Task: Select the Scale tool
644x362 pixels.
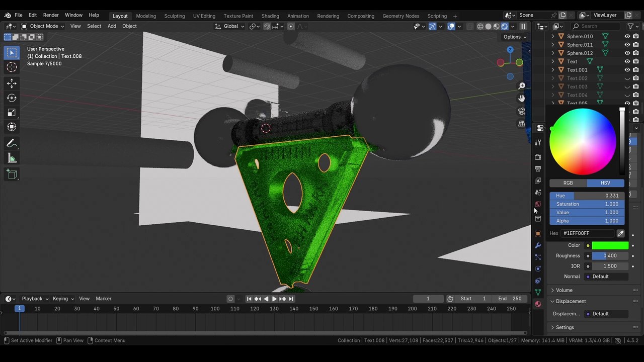Action: [x=12, y=113]
